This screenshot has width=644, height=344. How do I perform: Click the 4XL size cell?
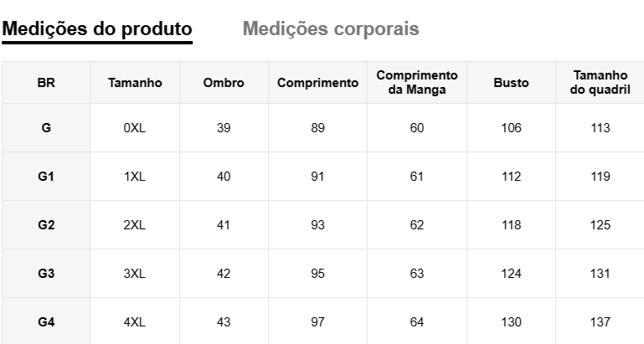pyautogui.click(x=135, y=322)
